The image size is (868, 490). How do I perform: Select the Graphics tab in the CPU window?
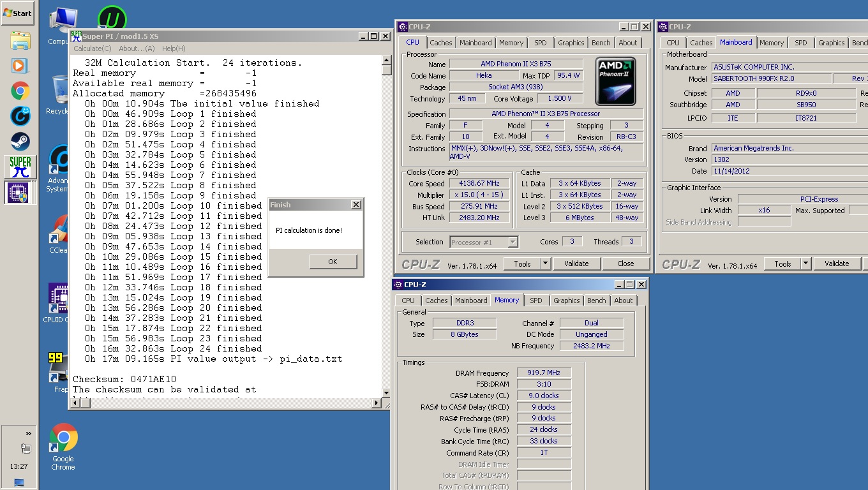coord(571,43)
